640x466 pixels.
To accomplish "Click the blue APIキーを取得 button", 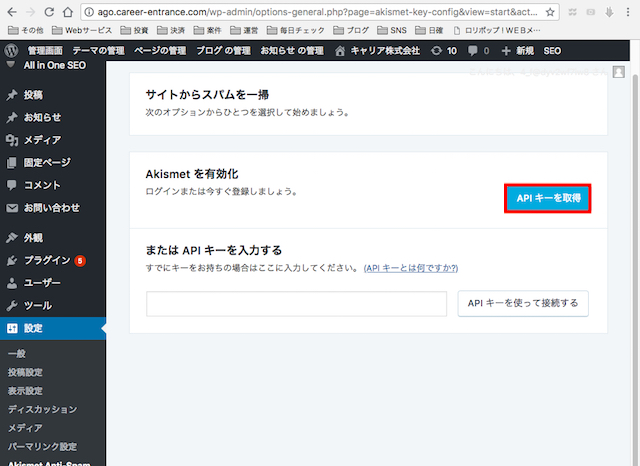I will pos(547,199).
